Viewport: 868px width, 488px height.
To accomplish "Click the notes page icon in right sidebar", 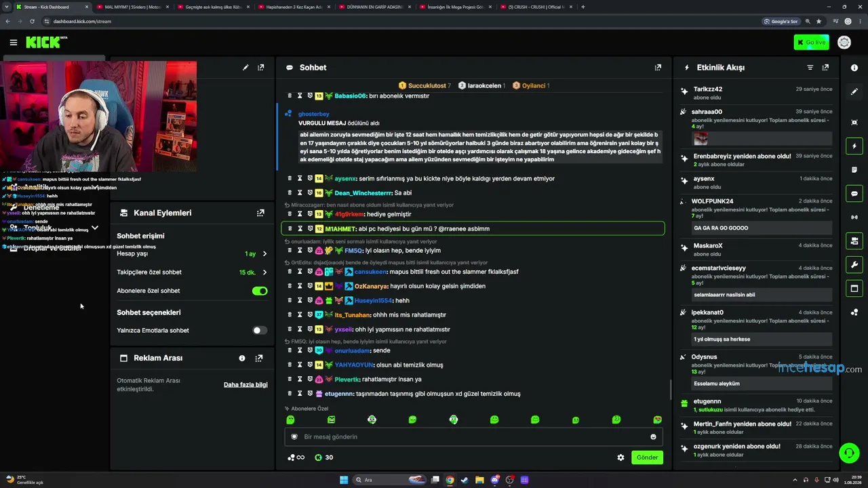I will pos(854,169).
